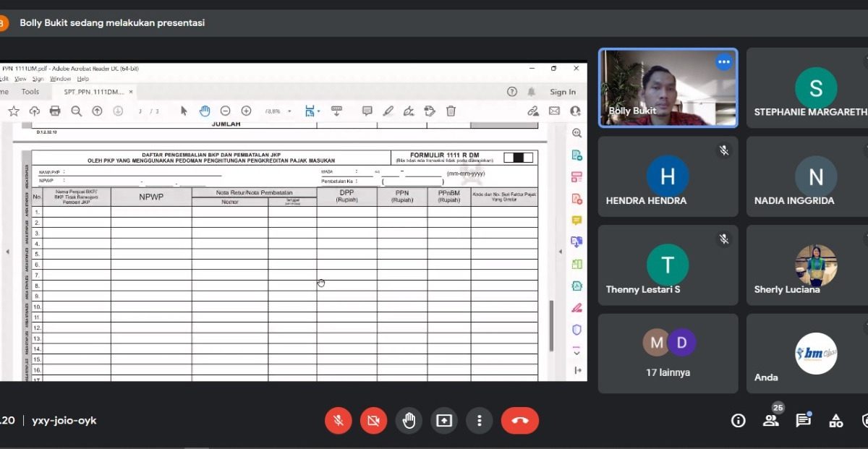The width and height of the screenshot is (868, 449).
Task: Leave call with red hang-up button
Action: (520, 421)
